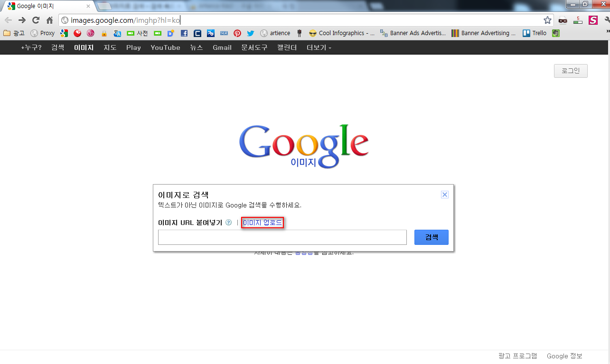Open the green-box bookmark after 사전
This screenshot has height=364, width=610.
[158, 33]
